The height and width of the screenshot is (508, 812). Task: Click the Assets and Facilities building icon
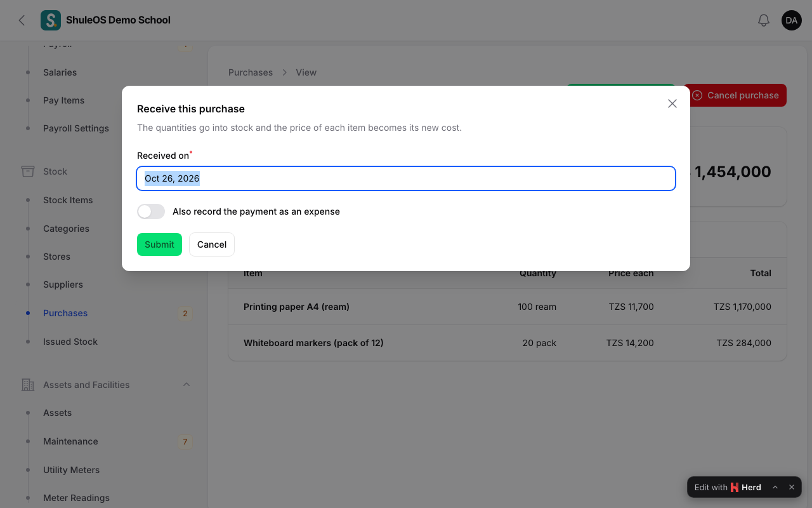[28, 385]
